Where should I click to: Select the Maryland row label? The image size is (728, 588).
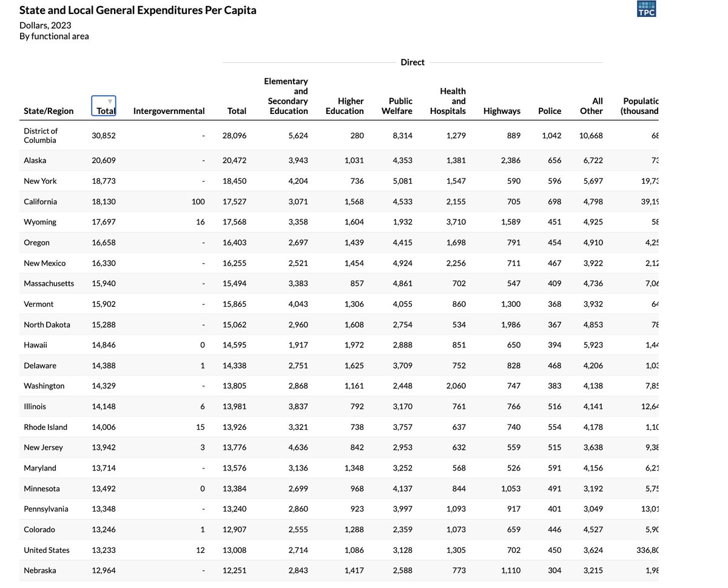tap(39, 468)
